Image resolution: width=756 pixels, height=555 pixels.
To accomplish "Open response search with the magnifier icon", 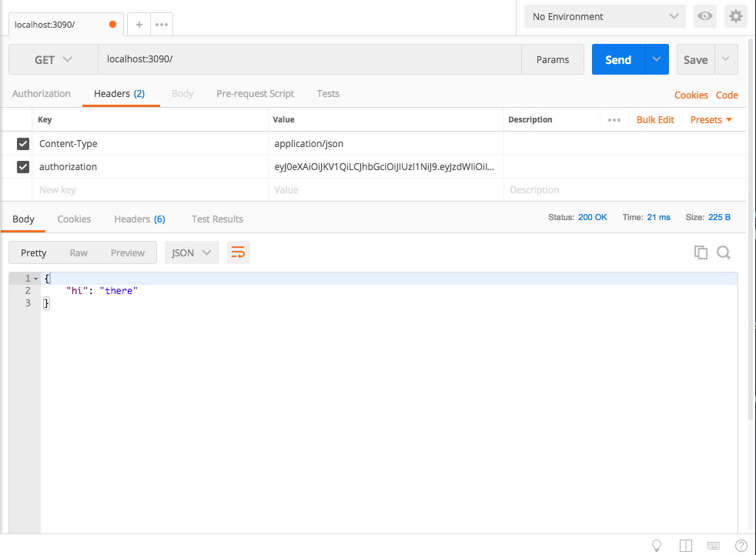I will [x=723, y=252].
